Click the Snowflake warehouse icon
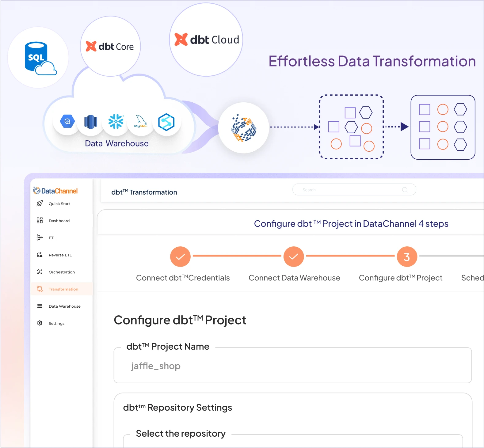 pyautogui.click(x=116, y=121)
